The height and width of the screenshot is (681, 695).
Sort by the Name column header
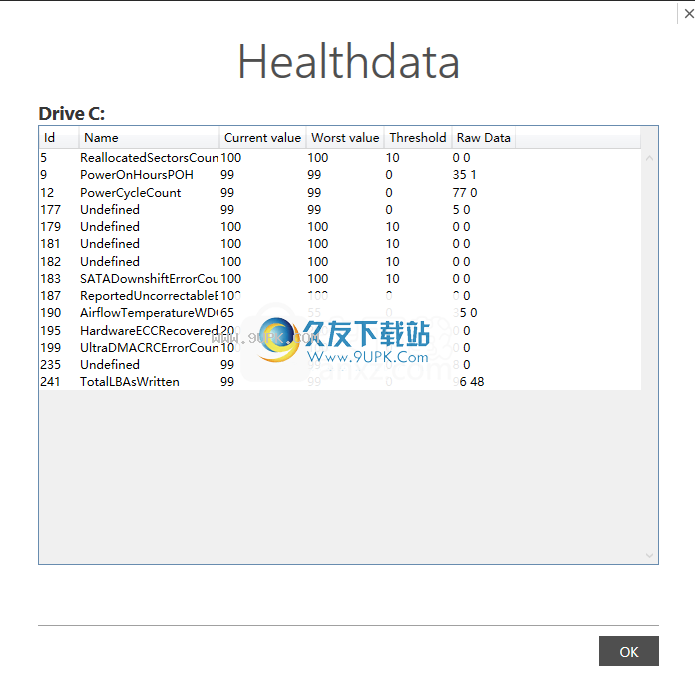click(x=149, y=138)
